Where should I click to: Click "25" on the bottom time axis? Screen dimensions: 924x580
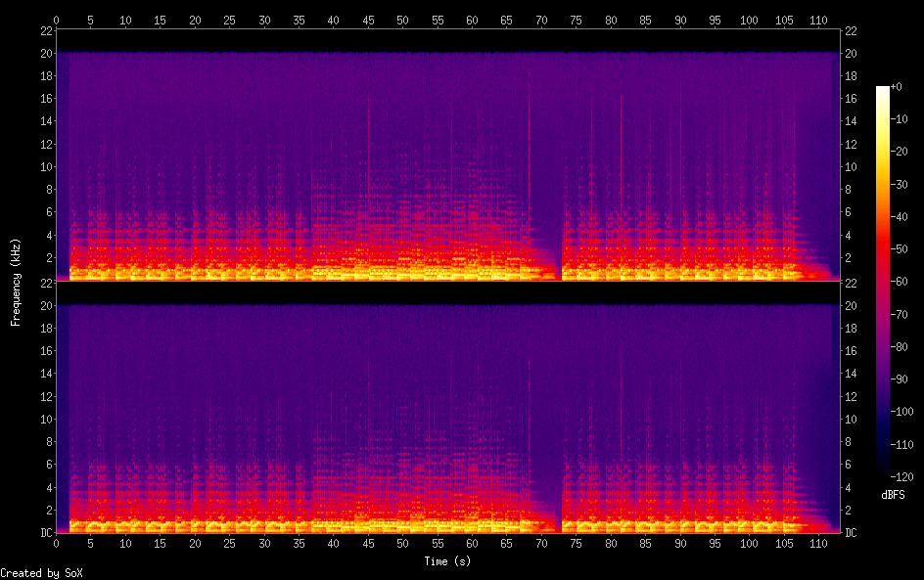point(229,544)
